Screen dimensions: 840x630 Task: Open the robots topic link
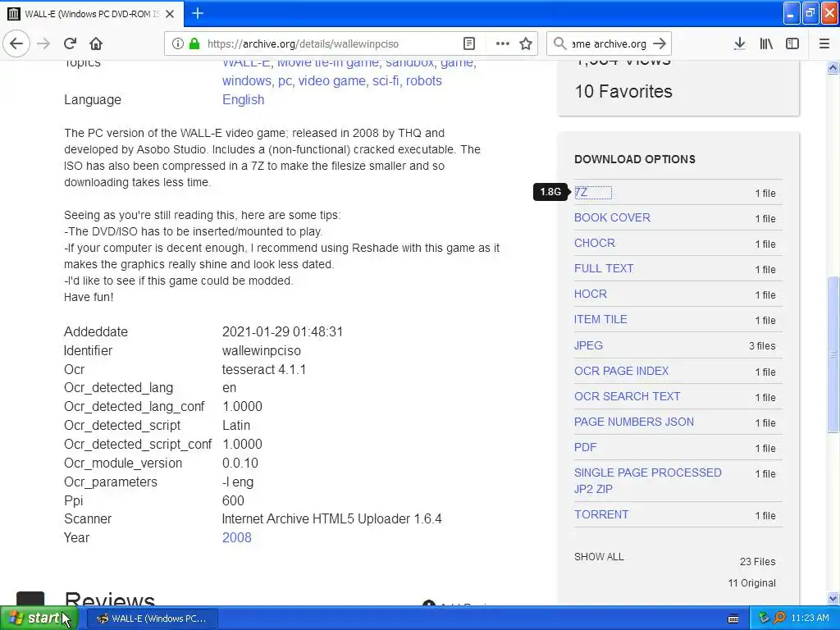click(424, 81)
